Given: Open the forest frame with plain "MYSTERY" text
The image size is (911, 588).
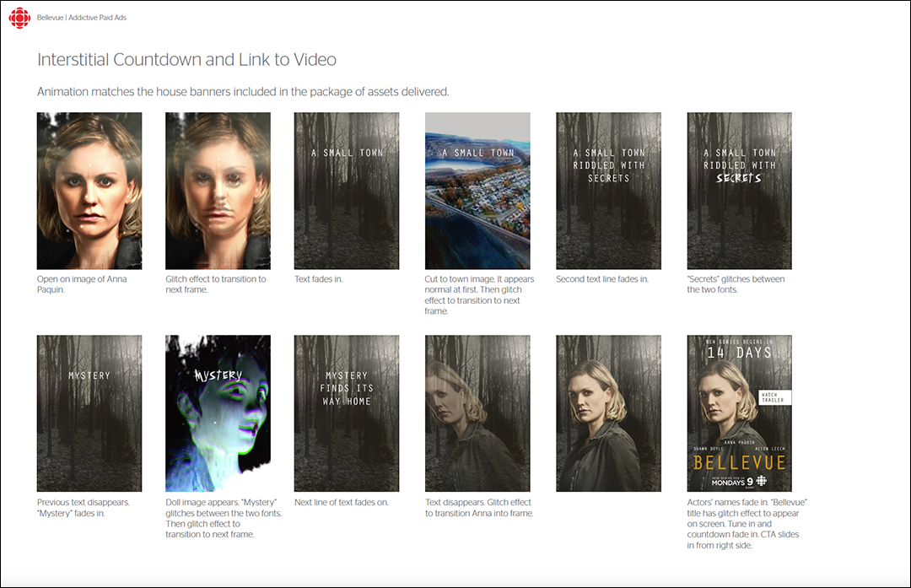Looking at the screenshot, I should pyautogui.click(x=89, y=413).
